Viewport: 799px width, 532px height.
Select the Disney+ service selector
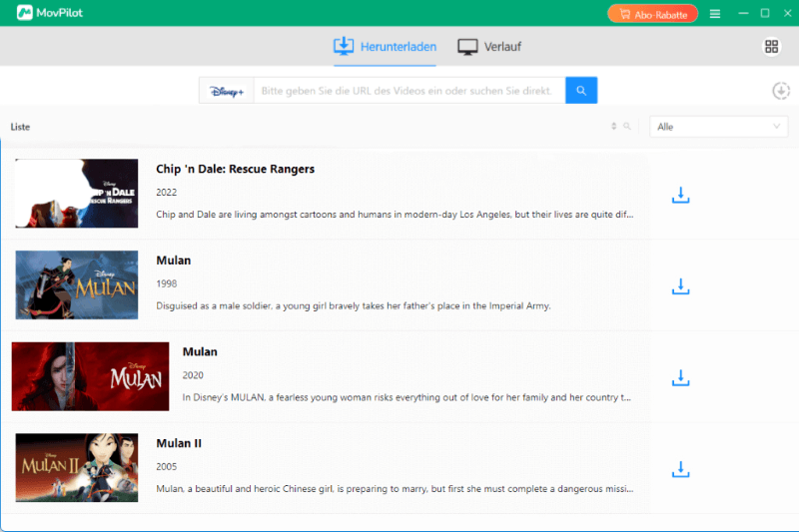tap(227, 91)
